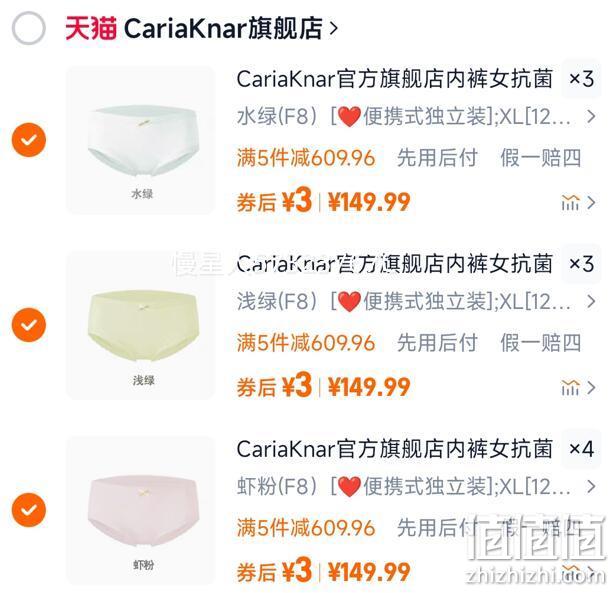Open first product title CariaKnar官方旗舰店内裤女抗菌
Screen dimensions: 615x593
395,79
